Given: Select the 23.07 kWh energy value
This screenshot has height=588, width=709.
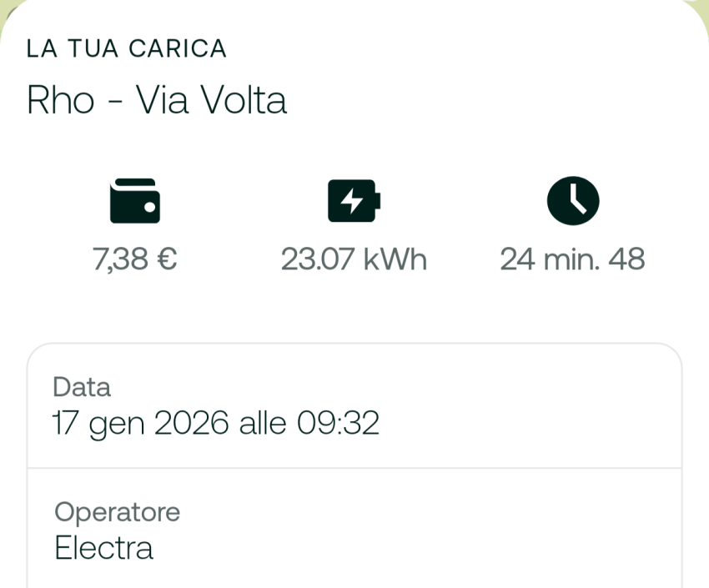Looking at the screenshot, I should tap(354, 260).
